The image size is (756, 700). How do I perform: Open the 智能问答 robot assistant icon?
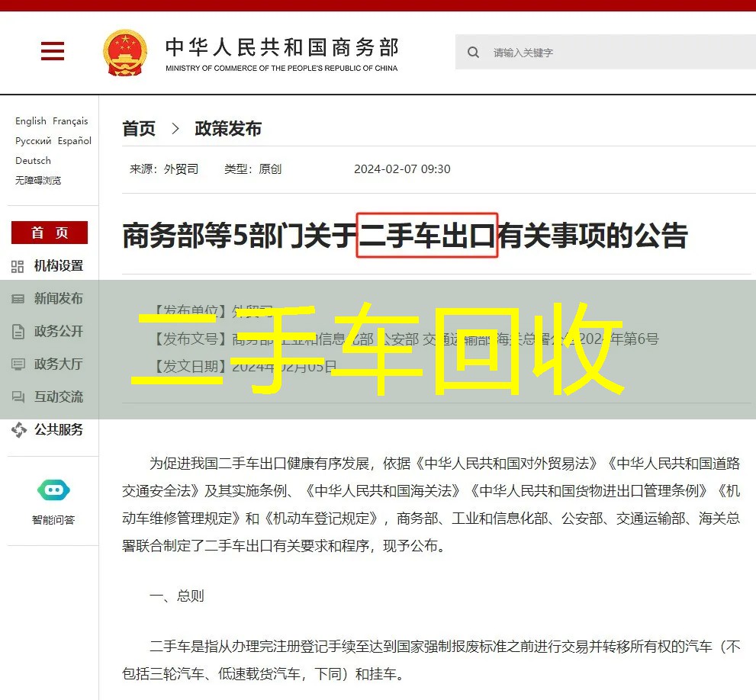(x=53, y=490)
